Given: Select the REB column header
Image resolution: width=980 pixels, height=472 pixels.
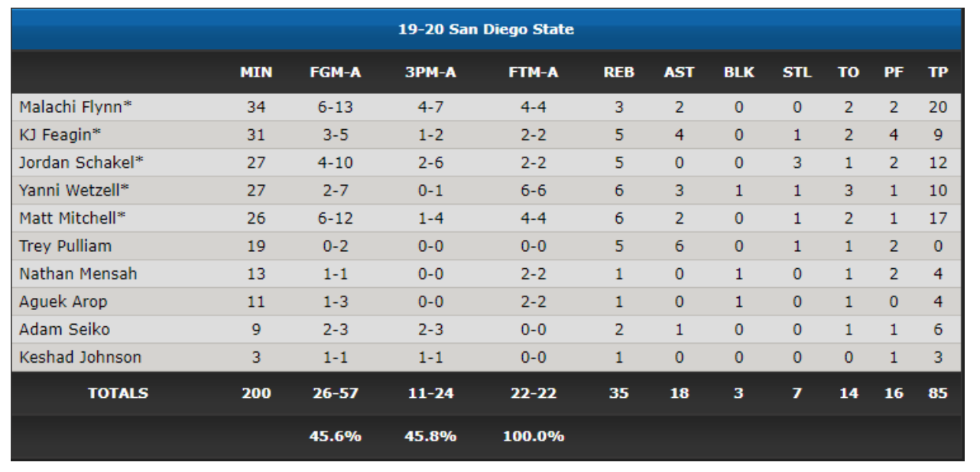Looking at the screenshot, I should point(618,73).
